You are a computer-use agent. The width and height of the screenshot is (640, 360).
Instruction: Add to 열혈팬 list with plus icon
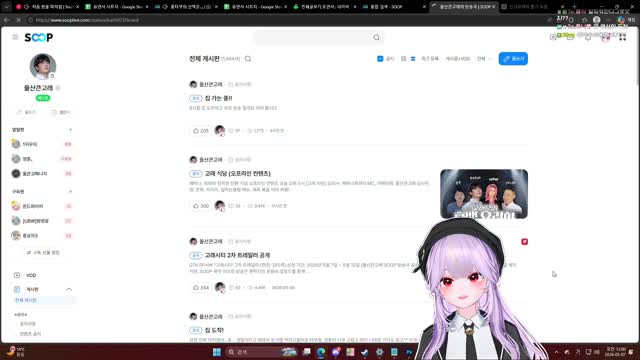[70, 130]
